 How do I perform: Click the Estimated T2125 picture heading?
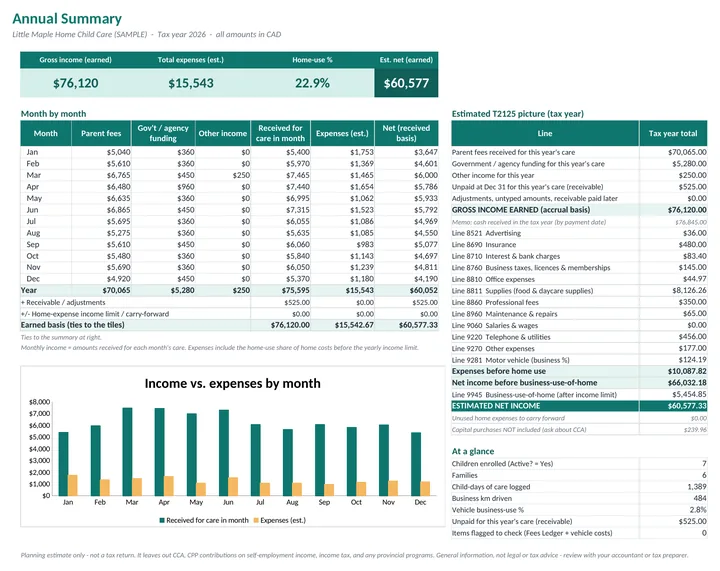click(518, 114)
